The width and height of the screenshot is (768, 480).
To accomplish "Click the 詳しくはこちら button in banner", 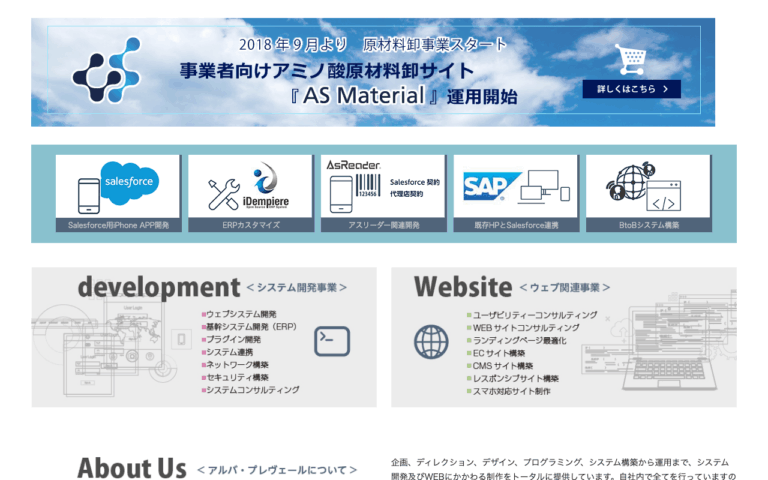I will point(631,89).
